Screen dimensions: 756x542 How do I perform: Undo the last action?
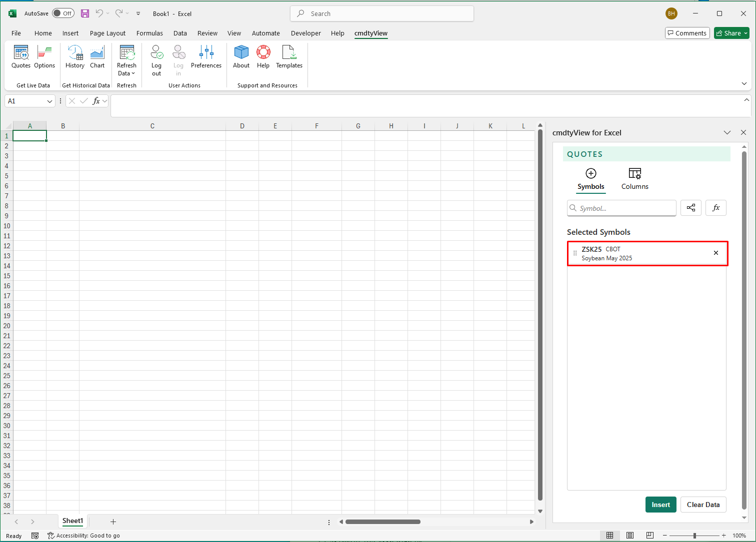(x=99, y=13)
